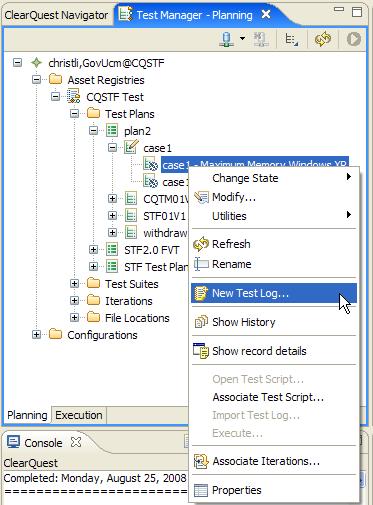Click the Properties table icon

[201, 490]
